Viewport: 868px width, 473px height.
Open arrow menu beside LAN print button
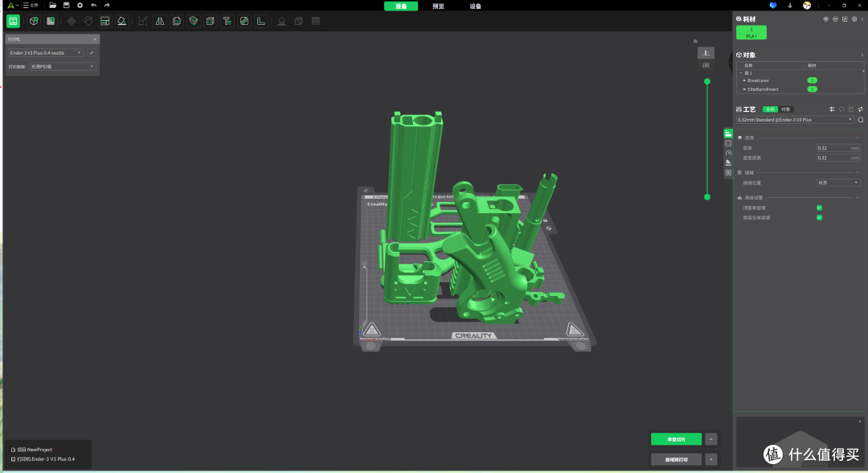point(711,459)
